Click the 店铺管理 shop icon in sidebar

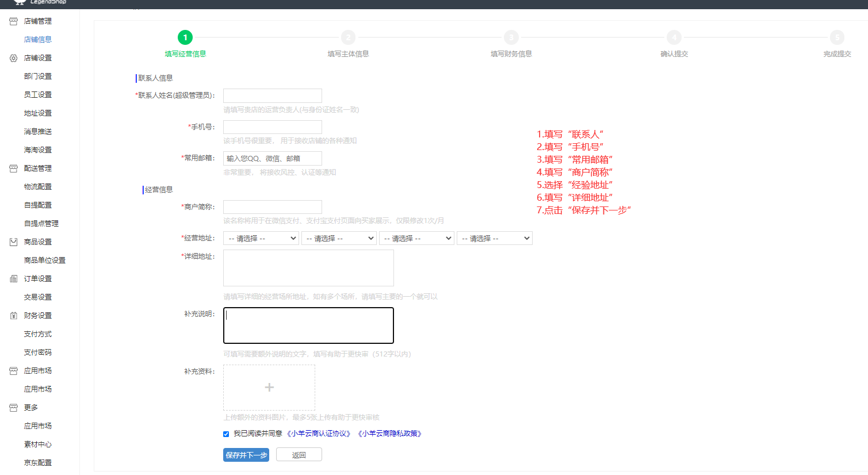click(x=13, y=21)
